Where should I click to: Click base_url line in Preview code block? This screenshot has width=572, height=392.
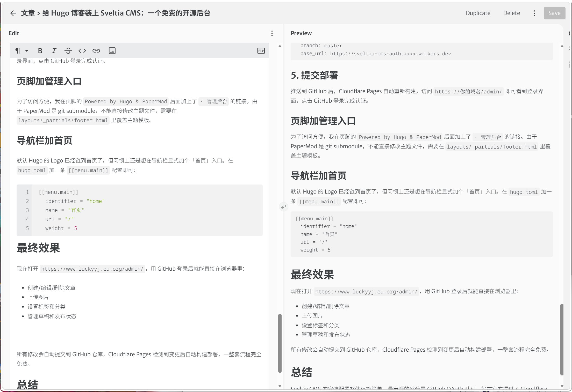click(376, 54)
